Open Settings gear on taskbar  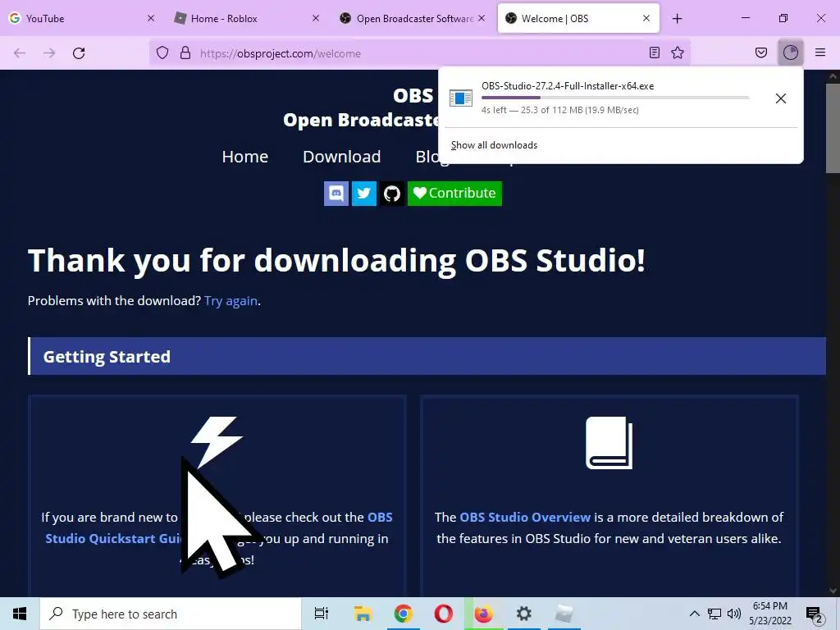click(523, 614)
